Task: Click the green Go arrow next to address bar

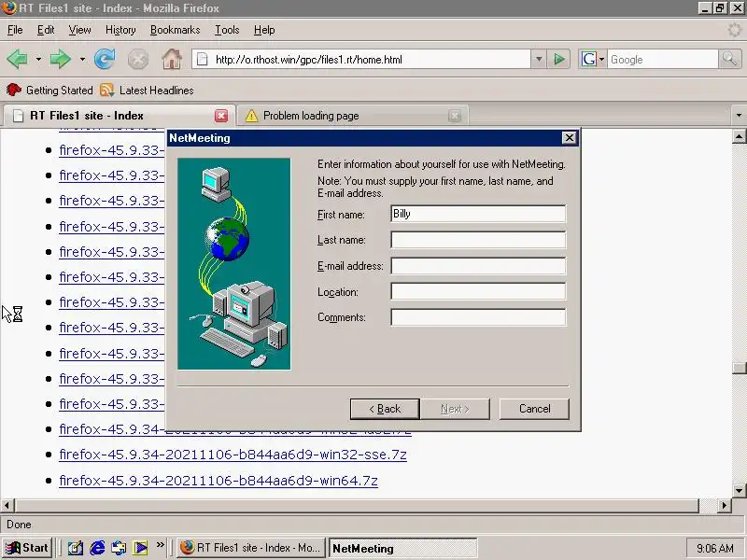Action: coord(558,60)
